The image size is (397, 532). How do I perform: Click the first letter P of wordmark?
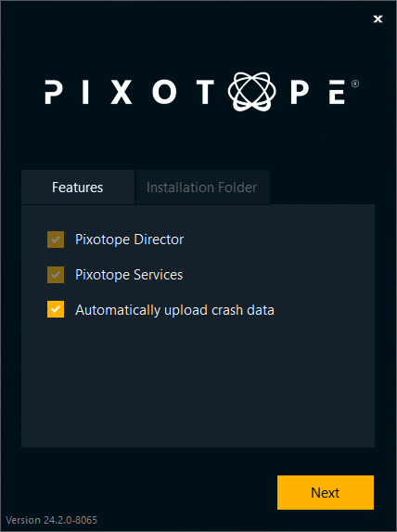tap(54, 92)
